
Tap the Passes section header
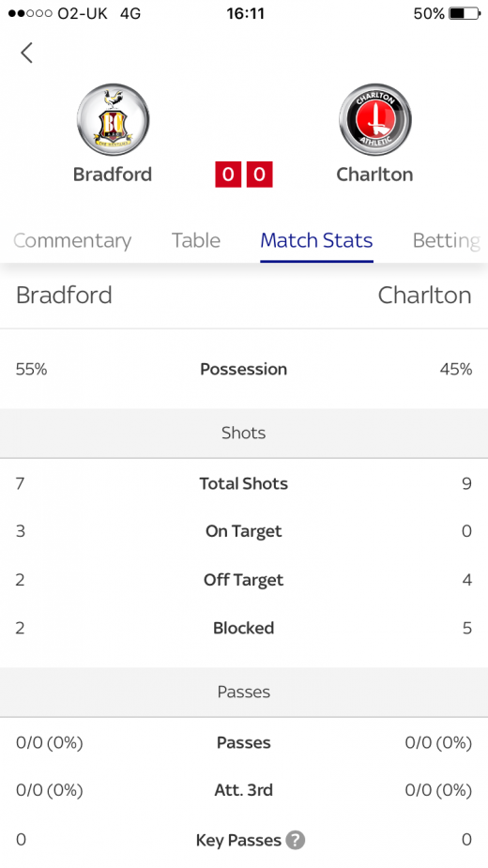[244, 692]
